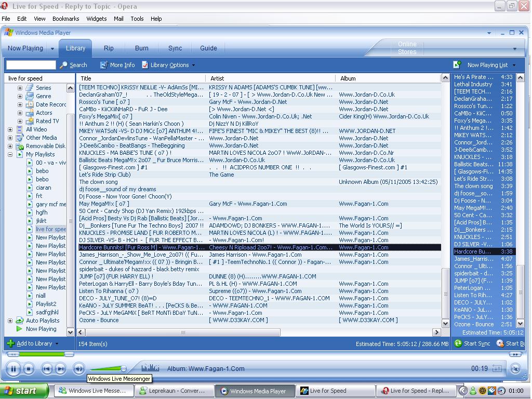Open the Opera Tools menu
The image size is (532, 399).
click(137, 19)
